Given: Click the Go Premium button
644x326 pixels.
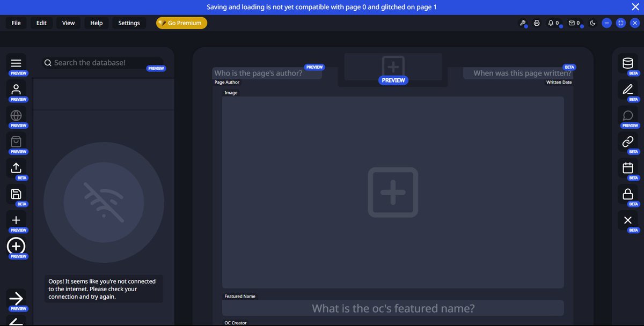Looking at the screenshot, I should click(181, 23).
